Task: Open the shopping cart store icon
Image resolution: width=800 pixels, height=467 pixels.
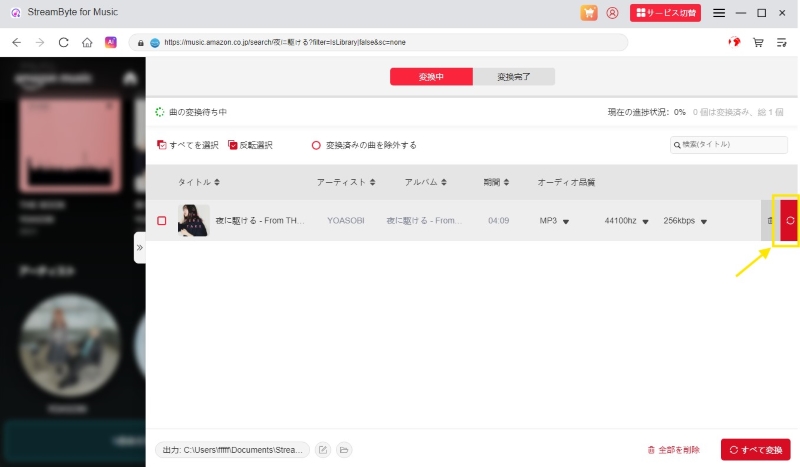Action: click(x=589, y=13)
